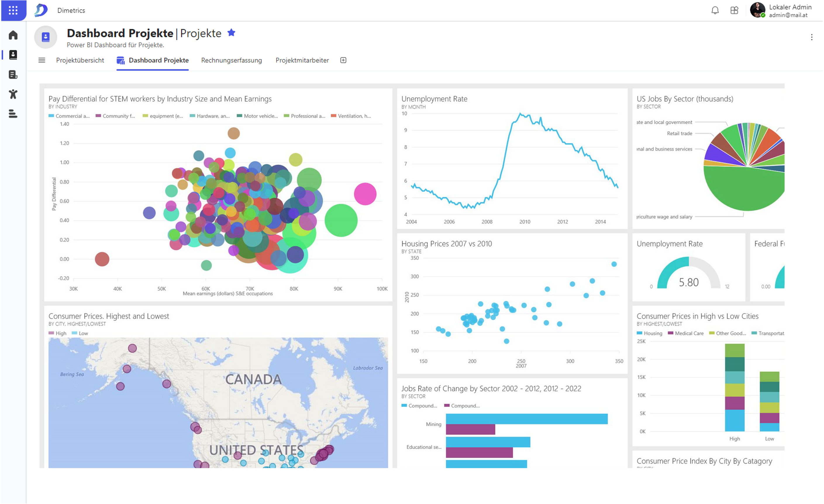Add a new page with the plus button

(343, 60)
